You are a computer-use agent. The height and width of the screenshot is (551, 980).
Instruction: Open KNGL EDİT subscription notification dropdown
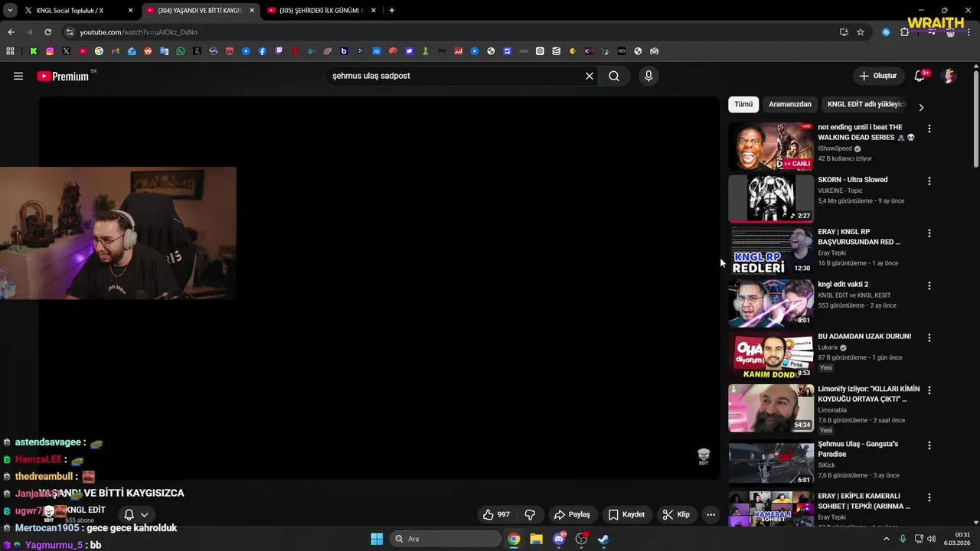136,514
